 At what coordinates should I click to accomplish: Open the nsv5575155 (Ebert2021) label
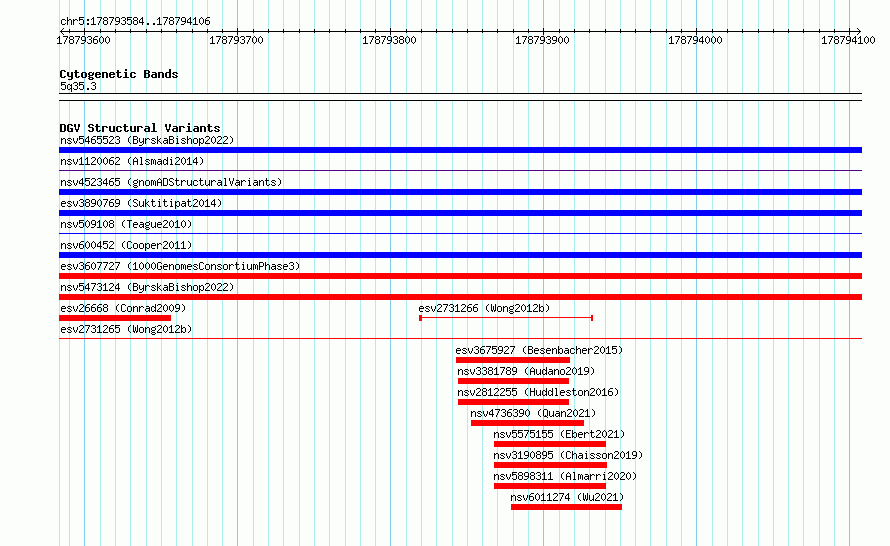pyautogui.click(x=559, y=434)
